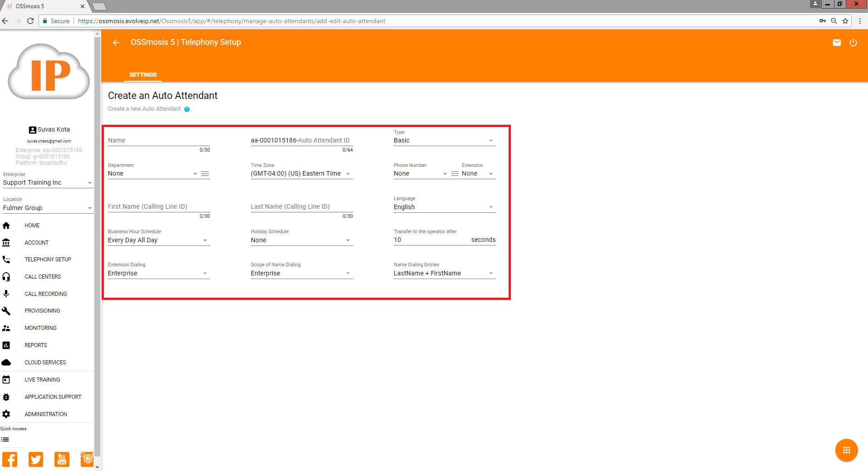Click Phone Number list menu icon
Screen dimensions: 868x471
[x=455, y=174]
